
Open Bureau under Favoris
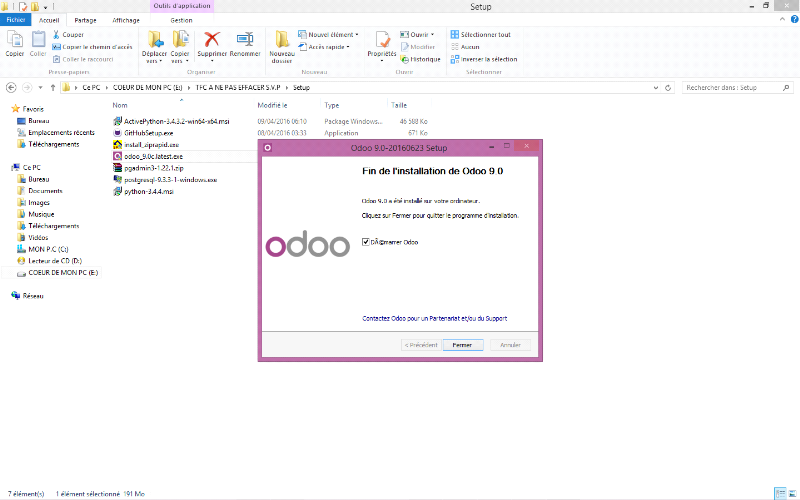pos(39,121)
